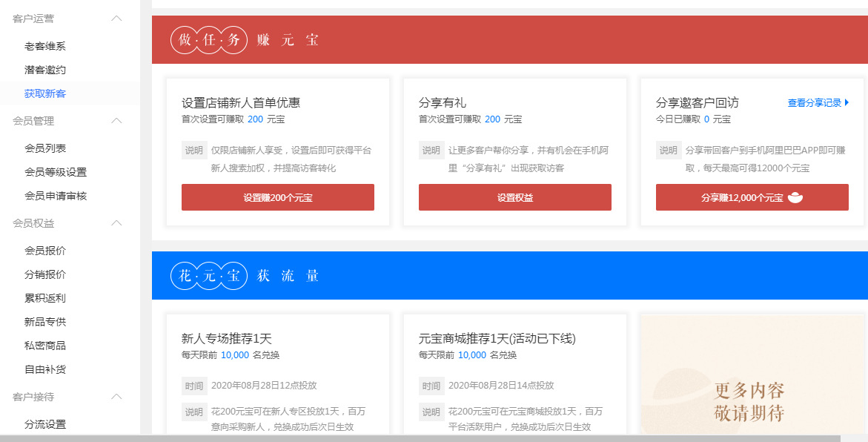868x442 pixels.
Task: Open 私密商品 in sidebar
Action: [x=44, y=346]
